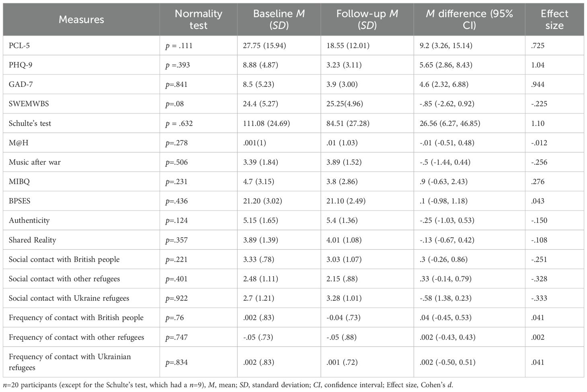Viewport: 587px width, 392px height.
Task: Select the Shared Reality measure cell
Action: pyautogui.click(x=33, y=240)
